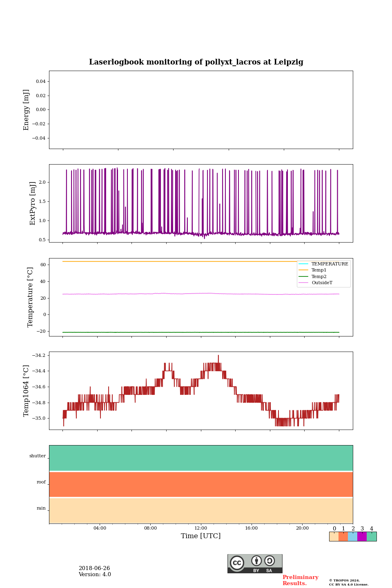This screenshot has height=588, width=392.
Task: Click the 1.5 tick on ExtPyro axis
Action: pos(42,202)
